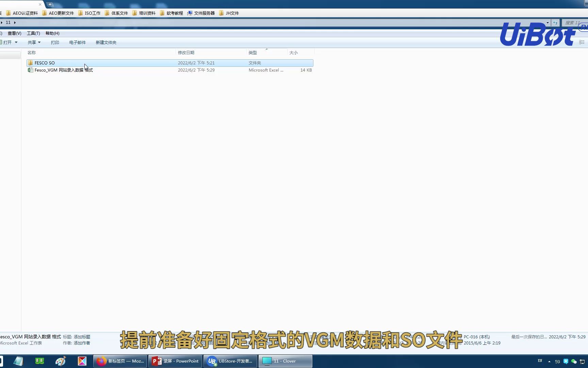
Task: Expand the 共享 dropdown
Action: (34, 42)
